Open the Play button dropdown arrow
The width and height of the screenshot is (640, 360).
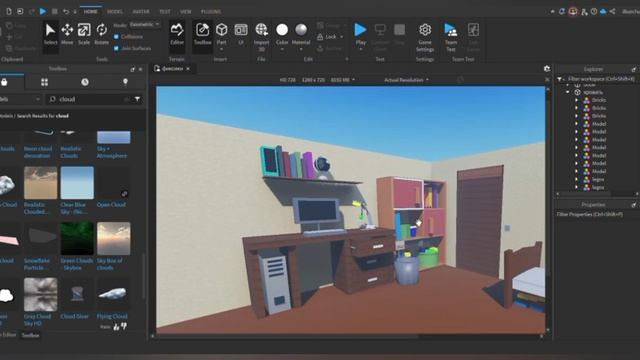point(360,49)
